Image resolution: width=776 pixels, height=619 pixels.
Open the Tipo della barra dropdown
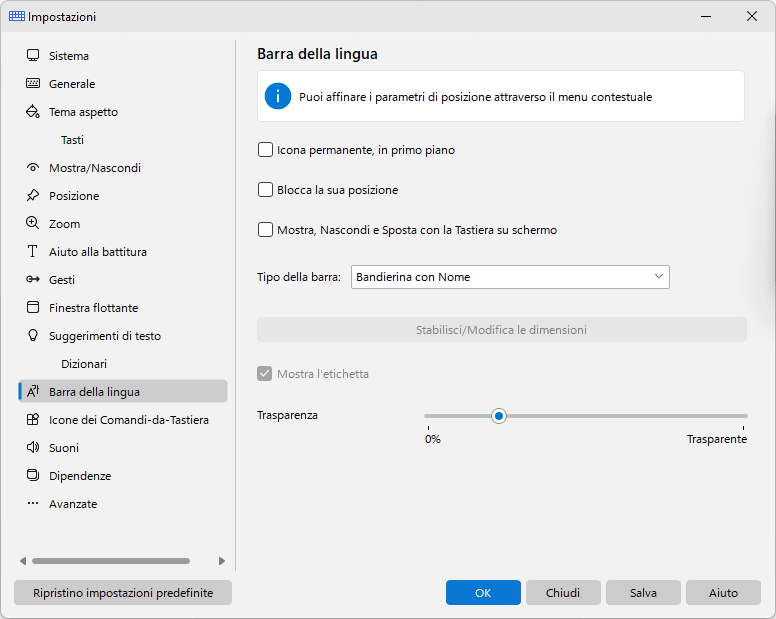click(x=510, y=277)
